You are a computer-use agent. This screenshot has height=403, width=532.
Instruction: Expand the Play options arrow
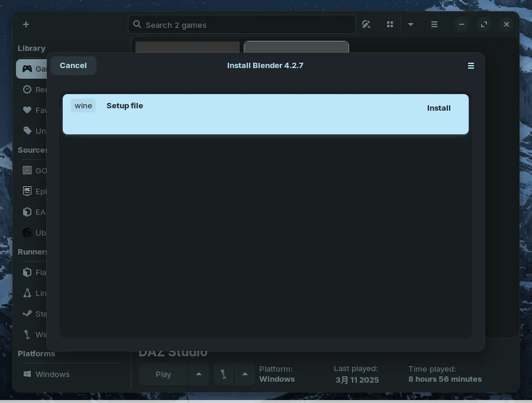(x=199, y=374)
